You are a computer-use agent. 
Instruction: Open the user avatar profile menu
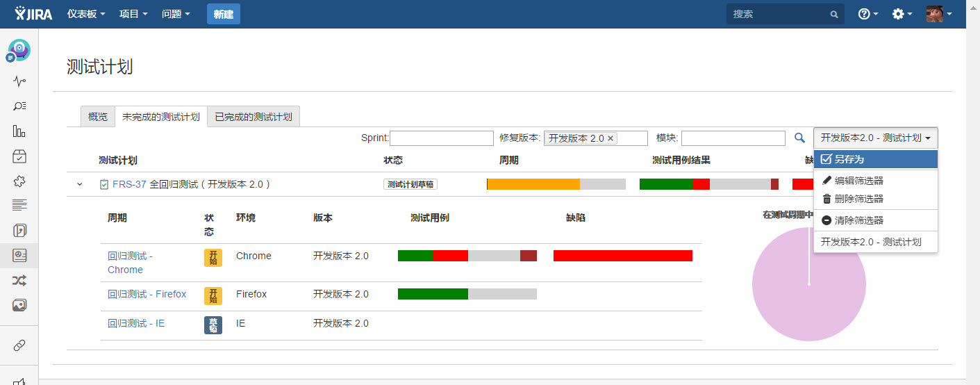(939, 14)
